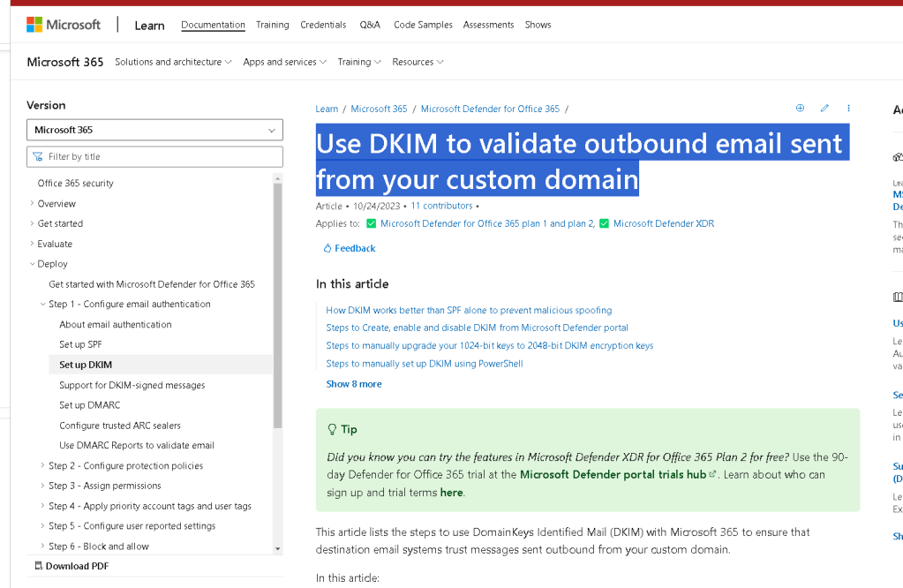Open the Code Samples tab
The image size is (903, 588).
coord(423,25)
